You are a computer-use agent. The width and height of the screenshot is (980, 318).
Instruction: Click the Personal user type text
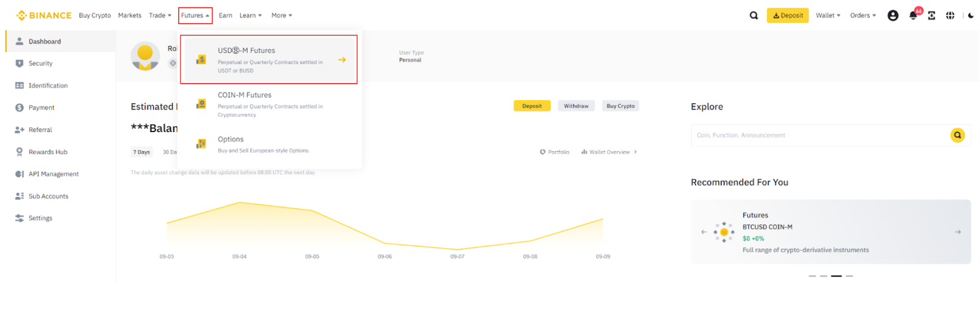pos(410,60)
